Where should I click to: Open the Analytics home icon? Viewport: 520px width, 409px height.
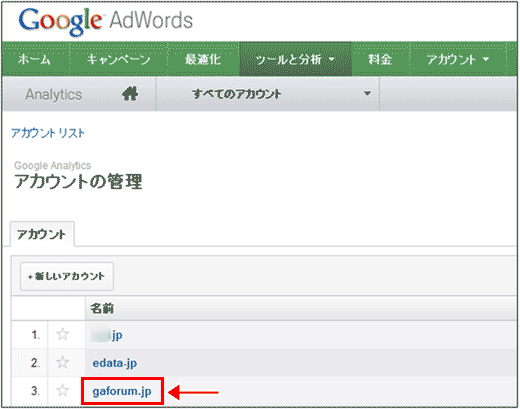[x=130, y=94]
